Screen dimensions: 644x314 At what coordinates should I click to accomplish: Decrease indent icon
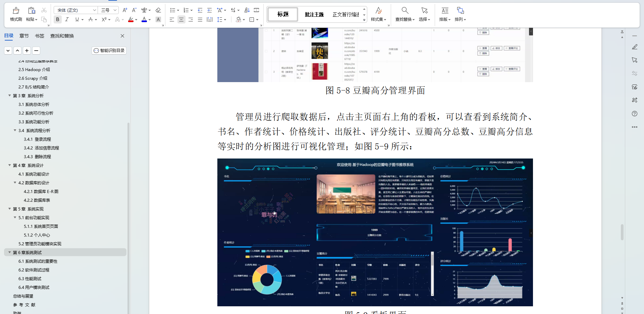[200, 10]
